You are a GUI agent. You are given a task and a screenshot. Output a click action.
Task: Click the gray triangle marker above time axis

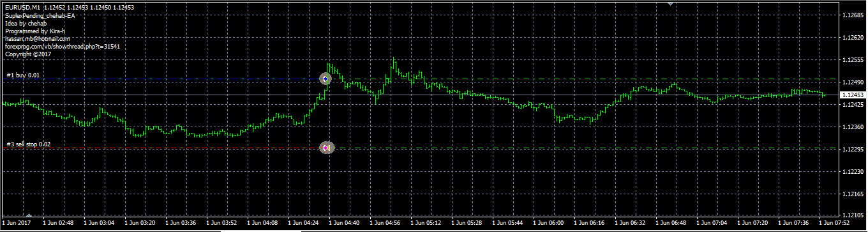point(29,216)
